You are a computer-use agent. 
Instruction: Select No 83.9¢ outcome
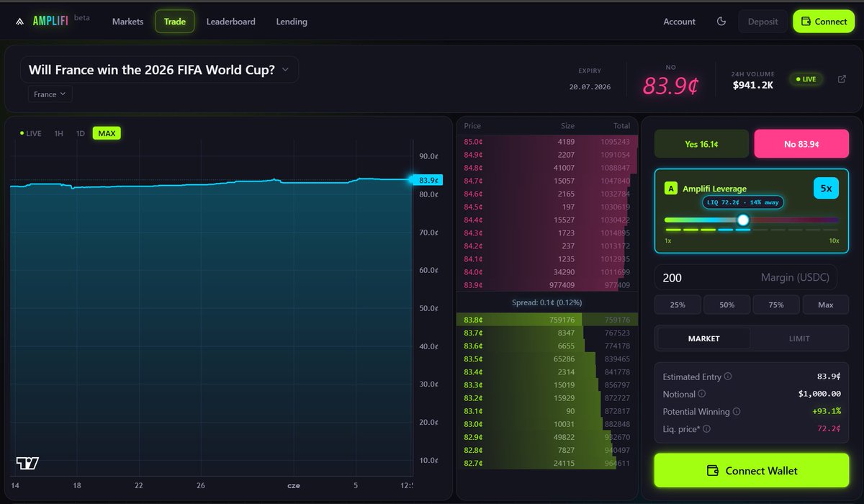click(x=801, y=144)
